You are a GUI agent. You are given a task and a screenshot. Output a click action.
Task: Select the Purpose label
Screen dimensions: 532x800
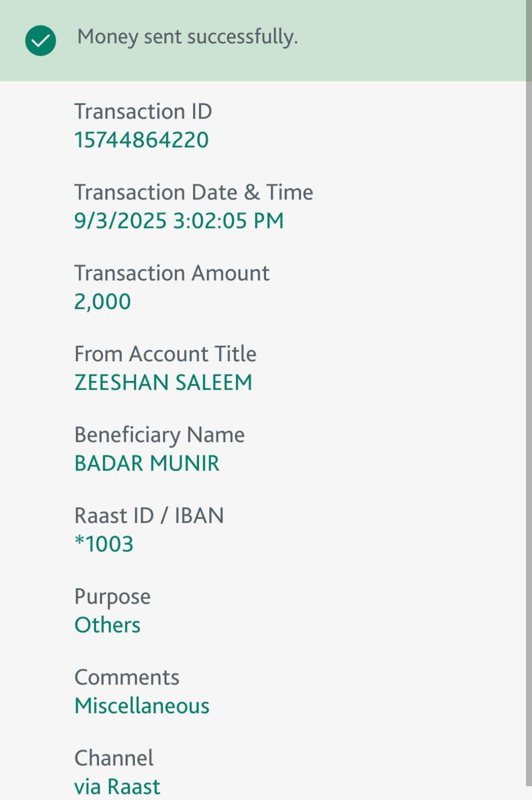pos(112,596)
